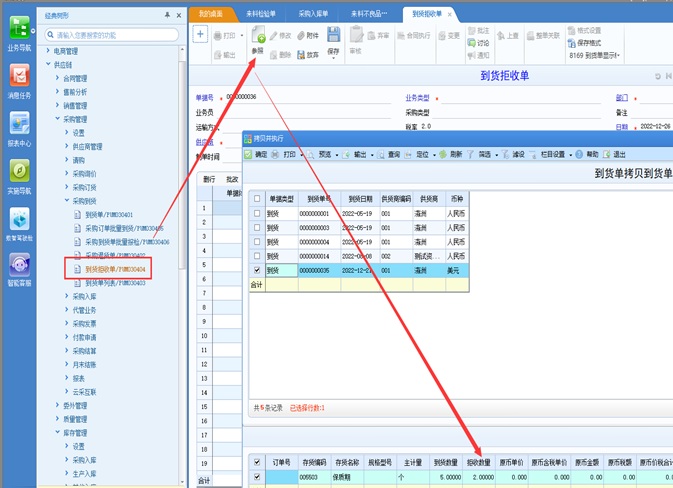
Task: Expand the 合同管理 tree node
Action: pos(58,78)
